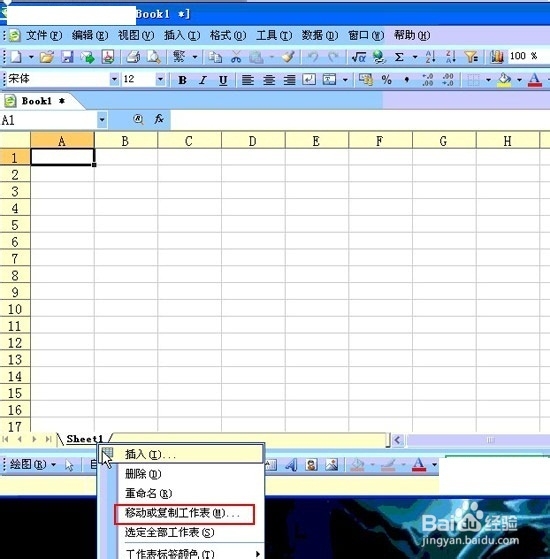Image resolution: width=550 pixels, height=559 pixels.
Task: Apply percent style formatting
Action: 386,80
